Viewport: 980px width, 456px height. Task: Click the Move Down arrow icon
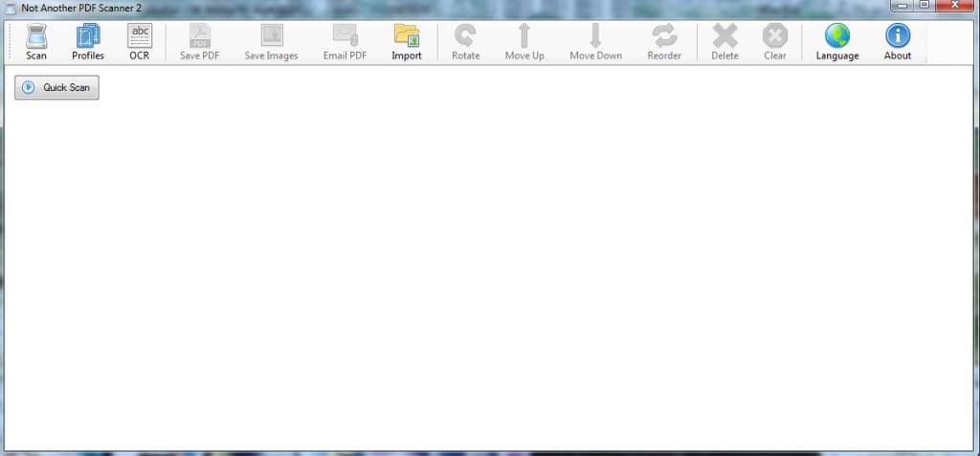click(x=595, y=35)
